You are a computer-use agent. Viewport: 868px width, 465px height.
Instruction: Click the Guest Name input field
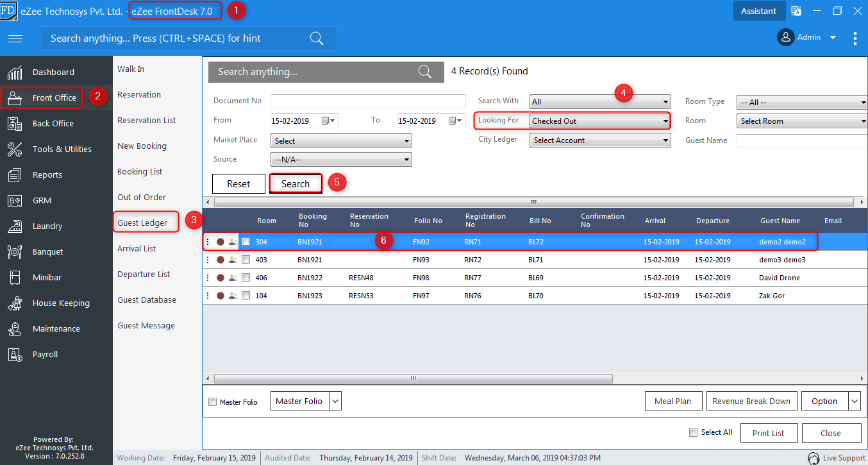point(802,140)
